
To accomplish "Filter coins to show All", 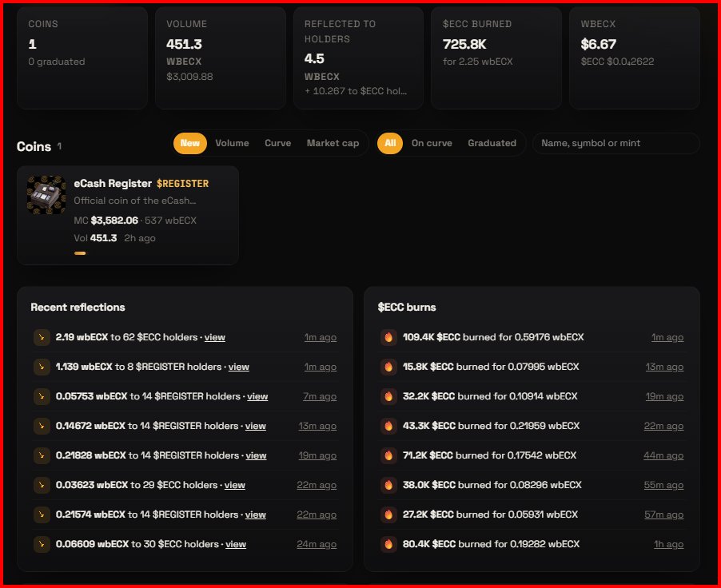I will [390, 143].
